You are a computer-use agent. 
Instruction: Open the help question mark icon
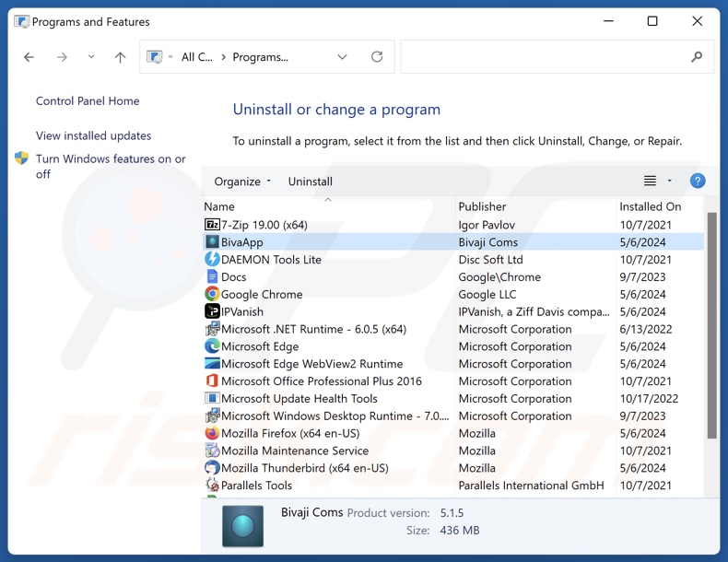tap(698, 181)
